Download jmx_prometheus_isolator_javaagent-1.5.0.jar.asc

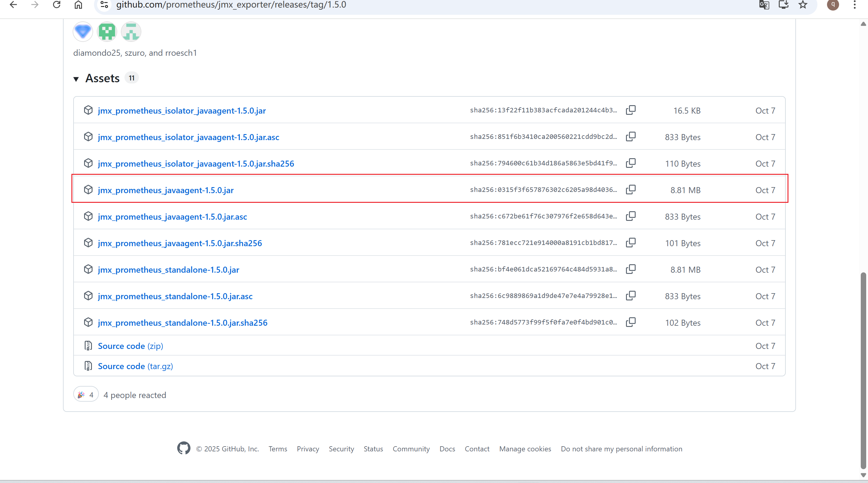point(188,137)
